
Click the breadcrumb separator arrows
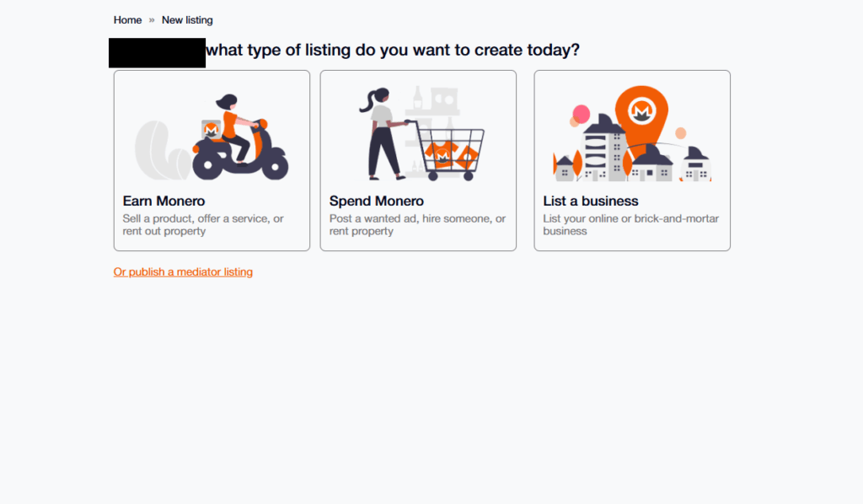(152, 20)
